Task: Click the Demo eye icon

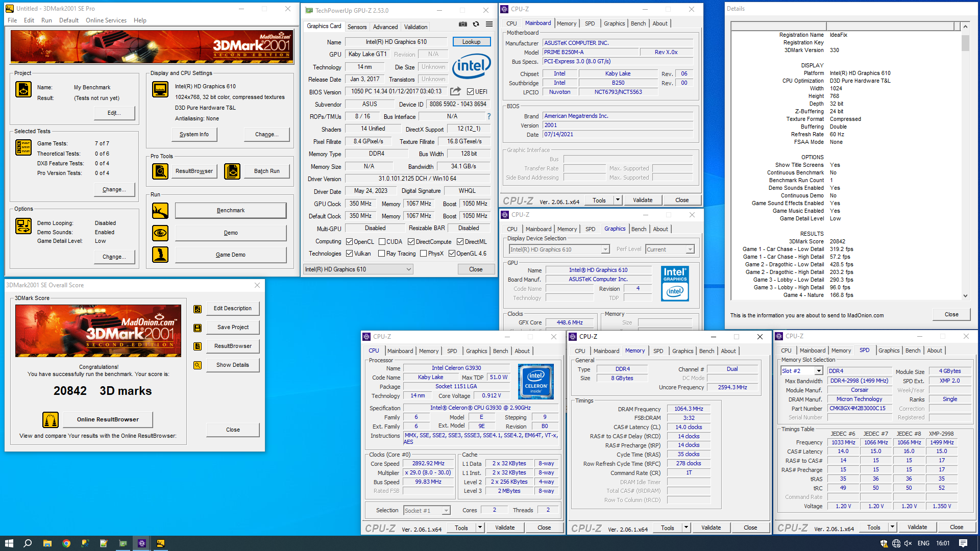Action: (160, 233)
